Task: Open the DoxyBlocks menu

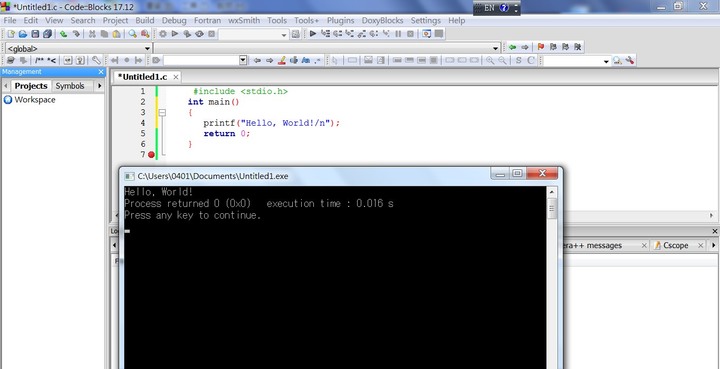Action: [x=382, y=21]
